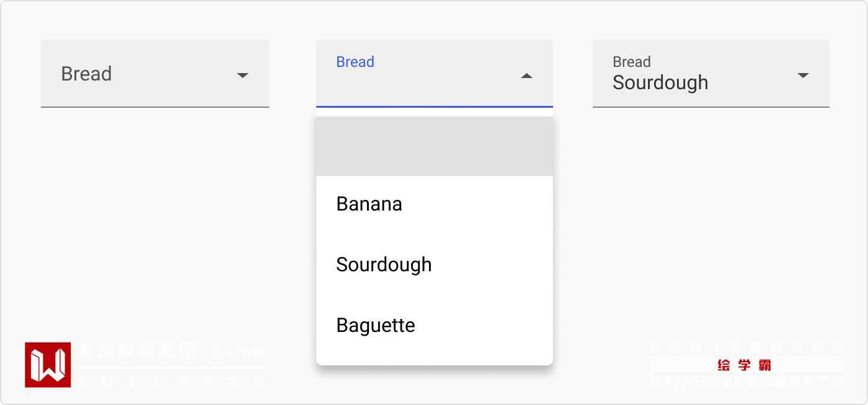
Task: Click the down arrow on the left Bread dropdown
Action: click(242, 76)
